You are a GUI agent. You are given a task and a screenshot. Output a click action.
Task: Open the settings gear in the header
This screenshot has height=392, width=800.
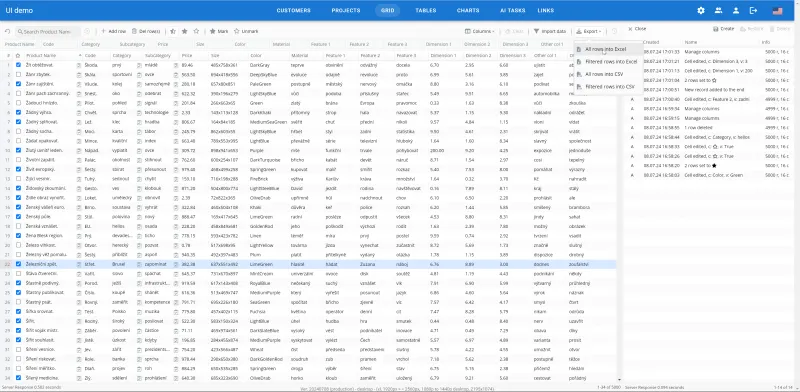coord(701,10)
